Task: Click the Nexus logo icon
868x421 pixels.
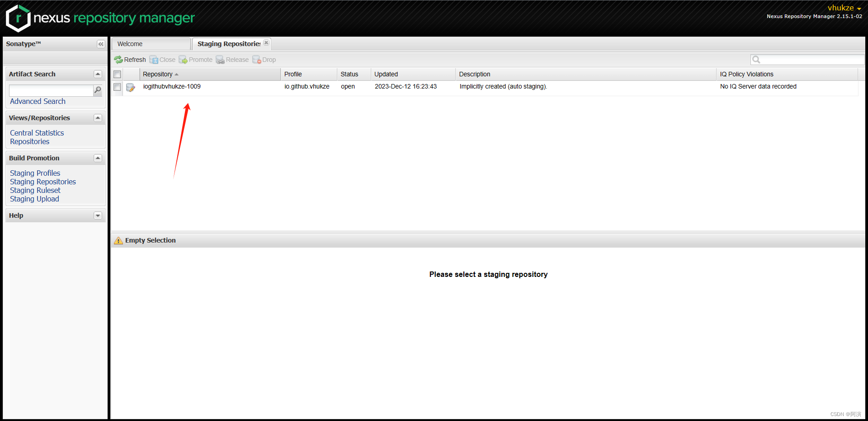Action: (x=18, y=18)
